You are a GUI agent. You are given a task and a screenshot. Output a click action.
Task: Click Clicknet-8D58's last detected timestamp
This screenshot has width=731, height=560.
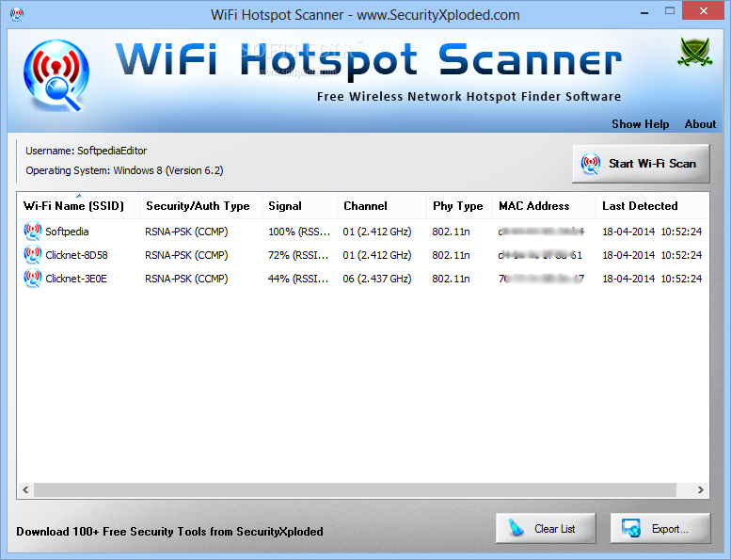652,255
